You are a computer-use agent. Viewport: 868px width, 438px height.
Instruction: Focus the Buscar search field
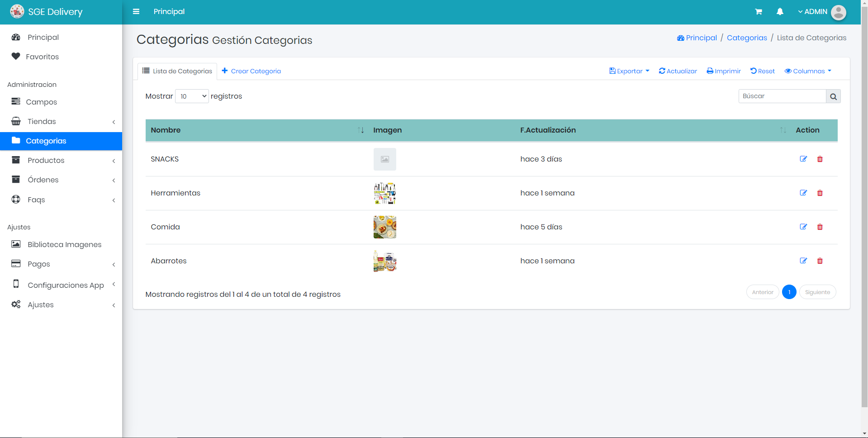(782, 96)
